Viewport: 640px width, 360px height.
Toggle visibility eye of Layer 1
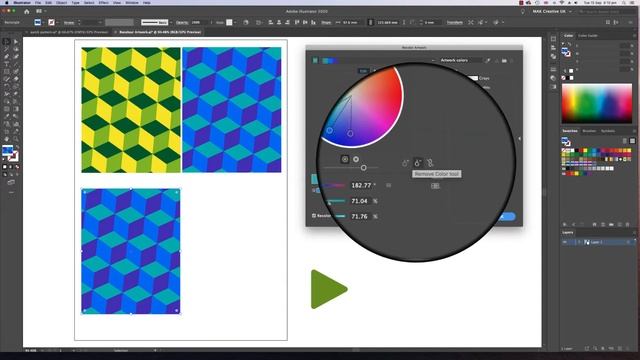point(565,242)
